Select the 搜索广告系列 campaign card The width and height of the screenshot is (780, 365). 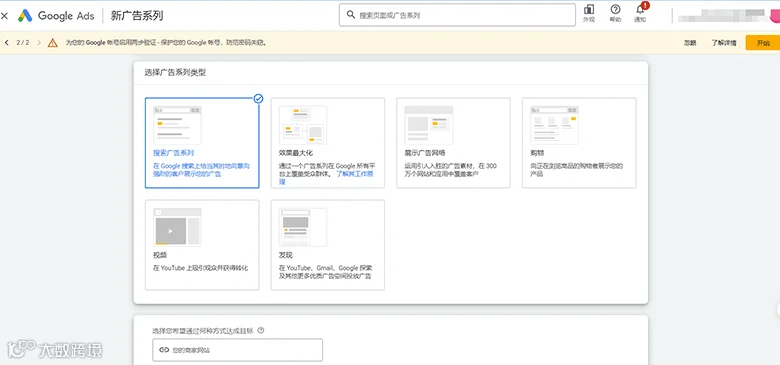(x=202, y=143)
